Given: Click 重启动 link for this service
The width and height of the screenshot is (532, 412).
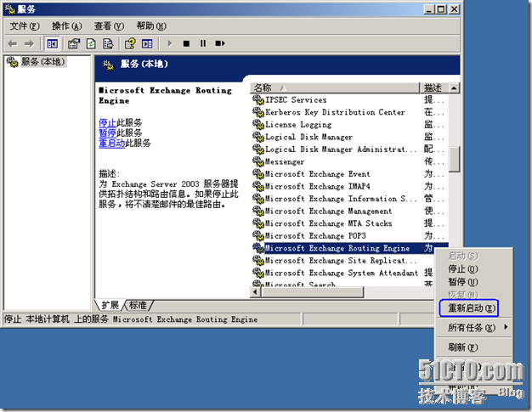Looking at the screenshot, I should coord(111,143).
